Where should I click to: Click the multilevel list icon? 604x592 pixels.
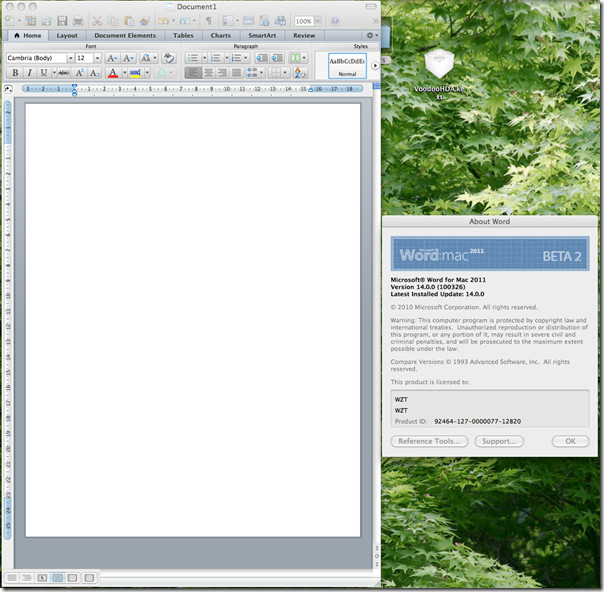coord(237,58)
